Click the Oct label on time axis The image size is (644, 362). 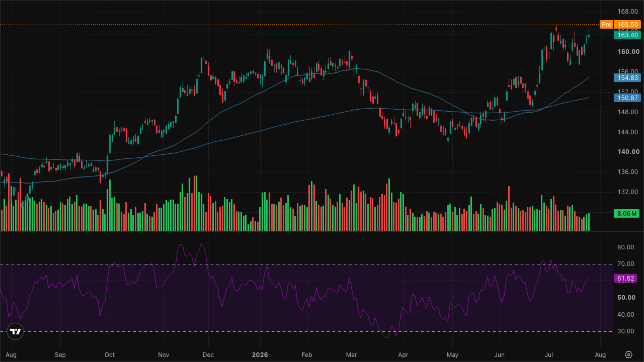pos(109,355)
